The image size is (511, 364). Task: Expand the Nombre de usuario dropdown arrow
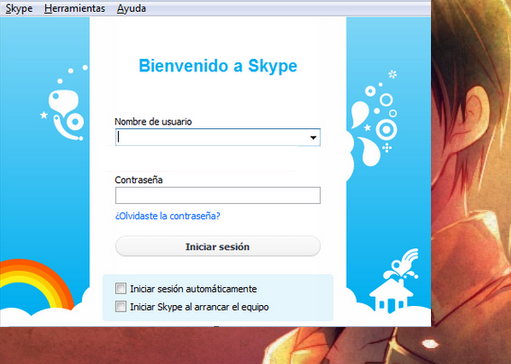[x=313, y=137]
